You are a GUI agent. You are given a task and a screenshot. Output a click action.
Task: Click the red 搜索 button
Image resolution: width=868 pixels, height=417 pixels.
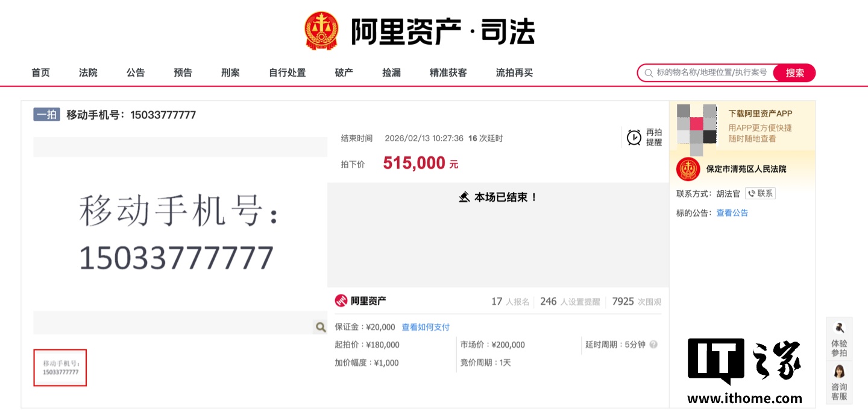[x=794, y=73]
